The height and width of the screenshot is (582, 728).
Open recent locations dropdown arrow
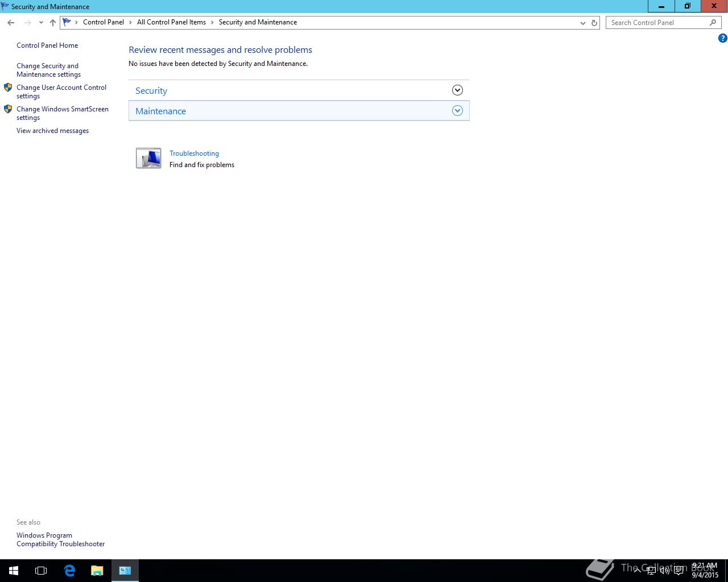click(41, 23)
